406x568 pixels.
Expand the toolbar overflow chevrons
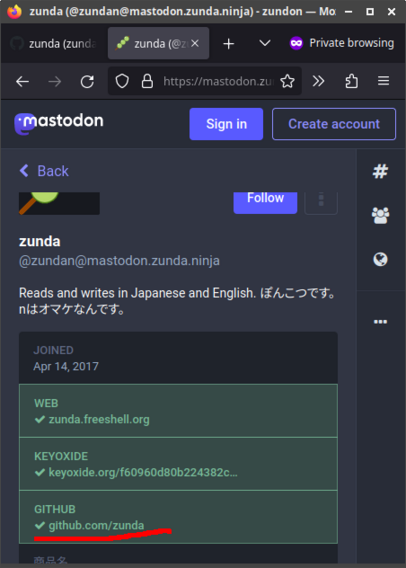[318, 81]
